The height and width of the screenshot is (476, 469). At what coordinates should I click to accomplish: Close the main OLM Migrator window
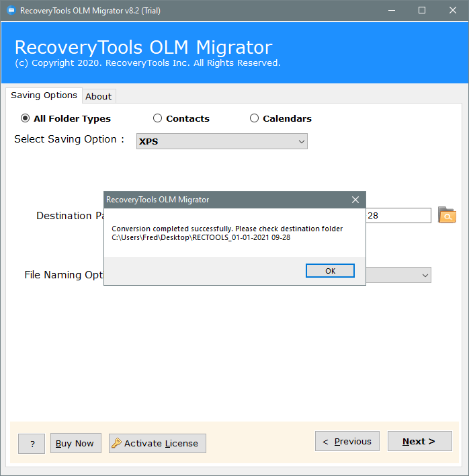click(x=453, y=10)
